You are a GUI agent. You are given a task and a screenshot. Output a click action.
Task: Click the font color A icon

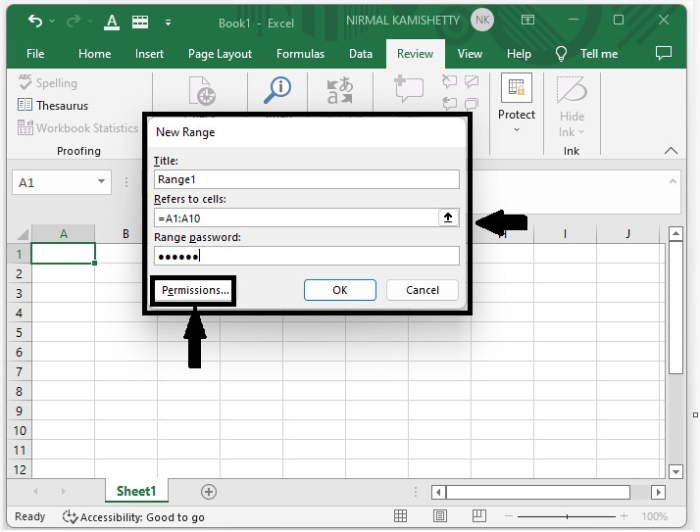[112, 21]
